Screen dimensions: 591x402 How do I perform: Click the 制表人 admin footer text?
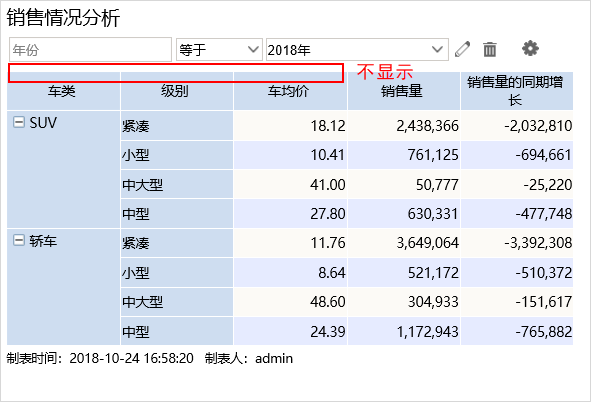pyautogui.click(x=249, y=358)
